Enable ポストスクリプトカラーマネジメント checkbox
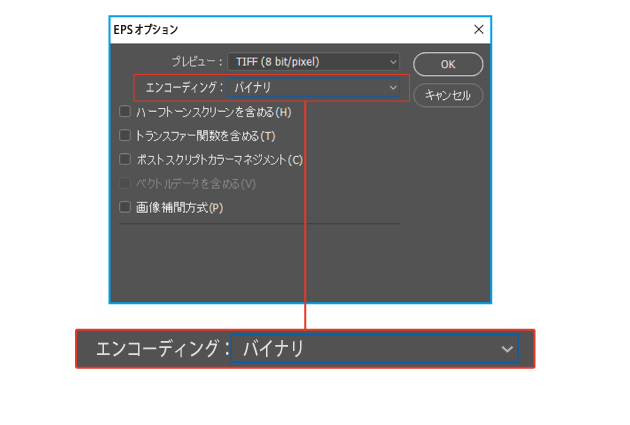 tap(125, 159)
